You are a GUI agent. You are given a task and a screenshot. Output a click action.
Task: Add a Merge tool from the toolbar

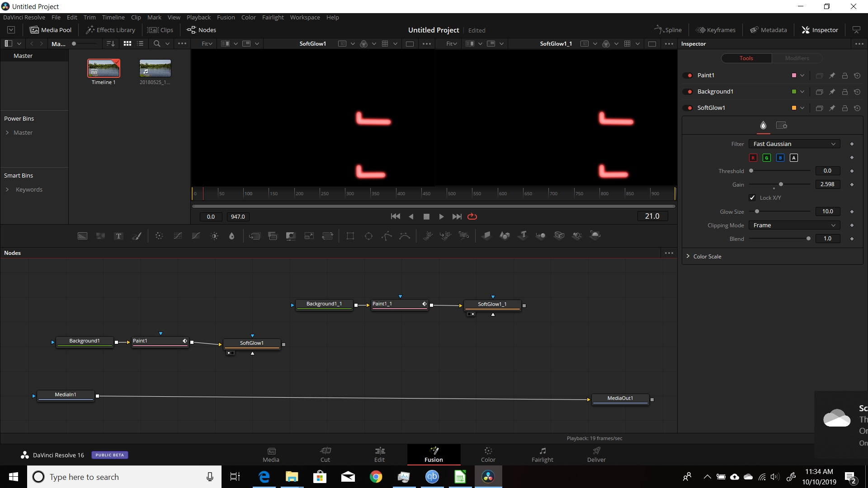[x=255, y=236]
